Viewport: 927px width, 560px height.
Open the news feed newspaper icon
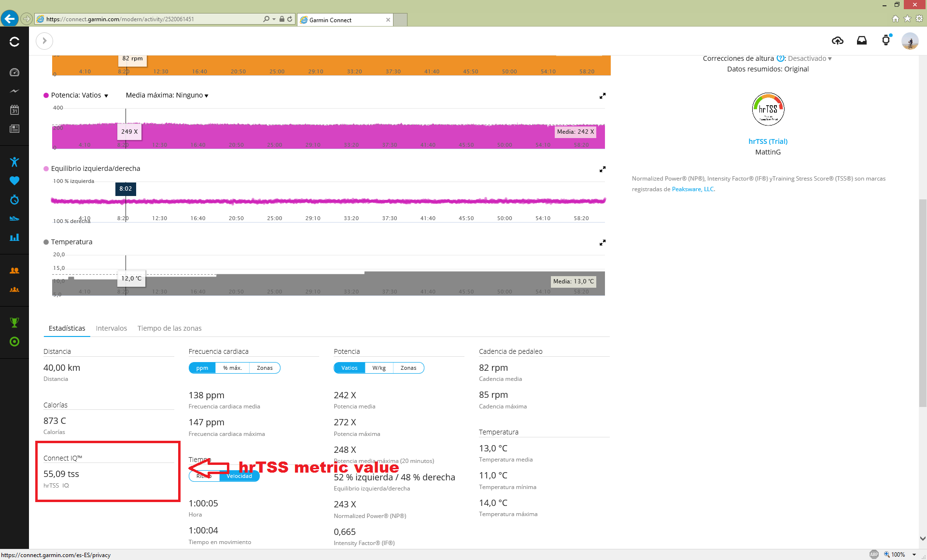pos(14,128)
